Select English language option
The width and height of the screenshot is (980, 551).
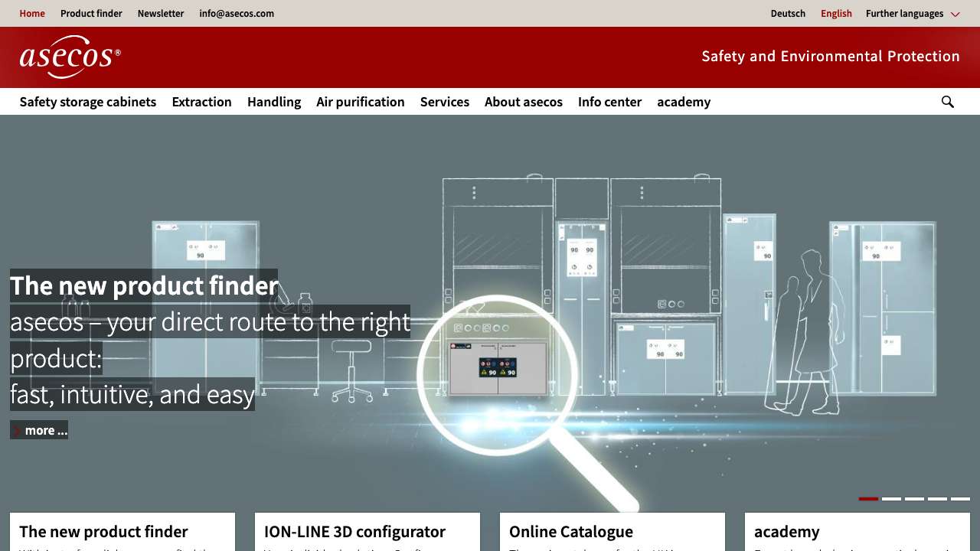(x=836, y=14)
